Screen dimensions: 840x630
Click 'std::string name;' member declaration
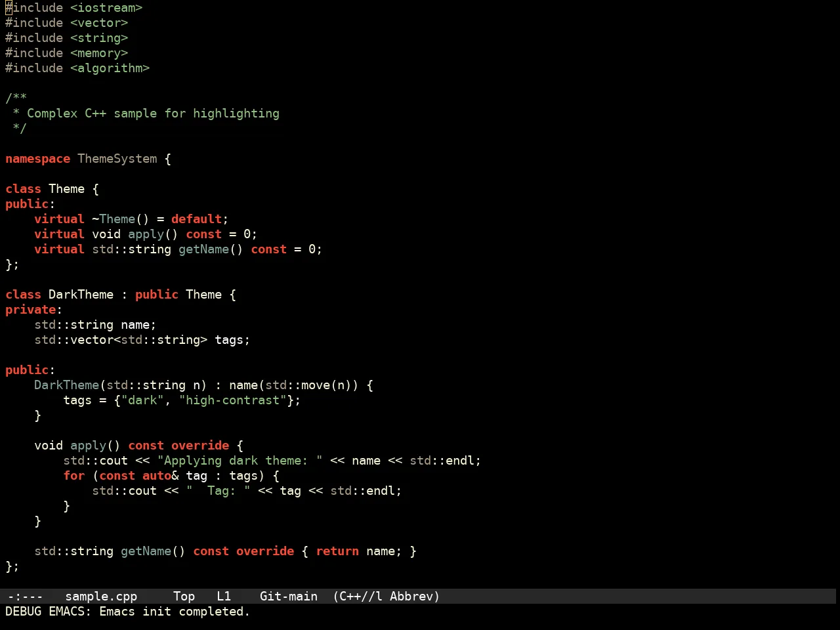[95, 325]
